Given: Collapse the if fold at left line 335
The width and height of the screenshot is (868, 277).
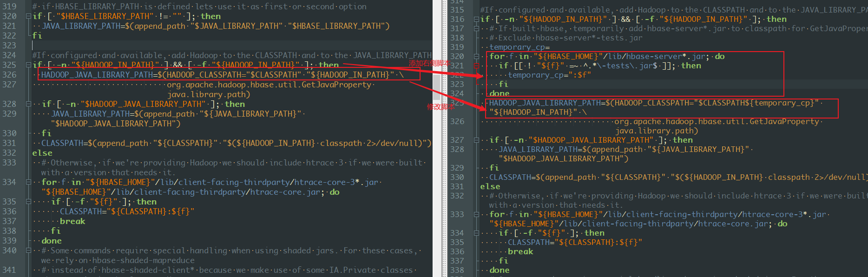Looking at the screenshot, I should pos(28,202).
